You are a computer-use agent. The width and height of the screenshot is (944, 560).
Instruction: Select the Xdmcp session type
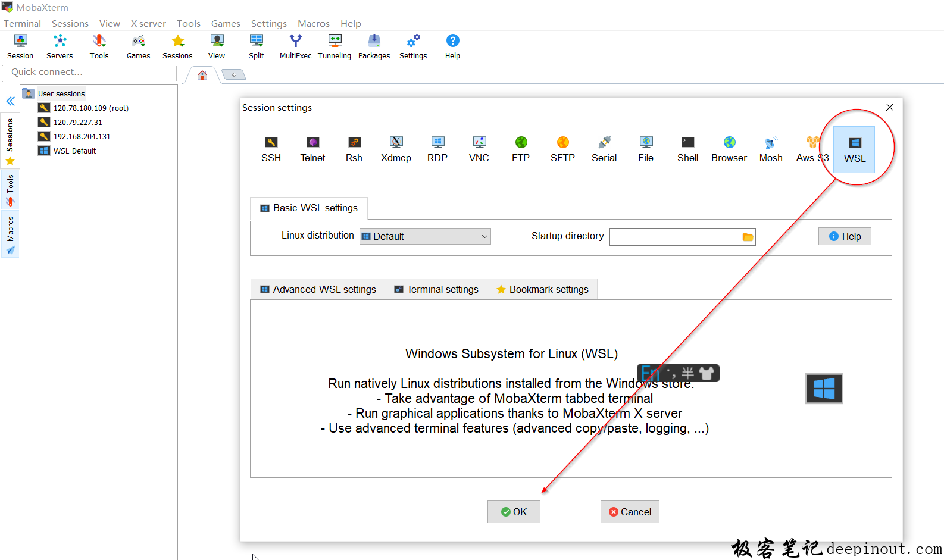click(x=396, y=149)
